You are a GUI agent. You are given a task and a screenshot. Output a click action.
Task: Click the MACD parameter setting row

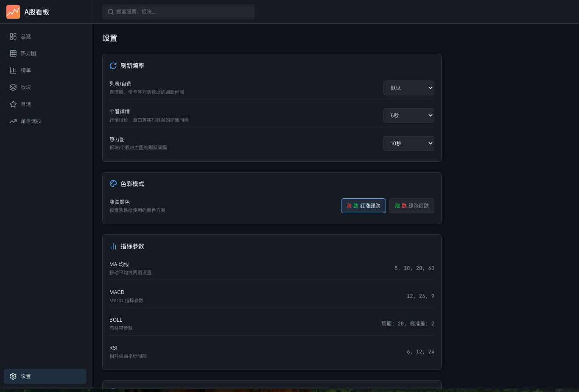click(x=271, y=296)
